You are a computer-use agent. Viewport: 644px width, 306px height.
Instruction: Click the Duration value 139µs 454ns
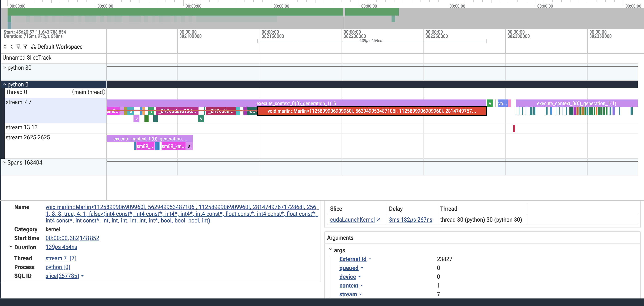[x=61, y=247]
